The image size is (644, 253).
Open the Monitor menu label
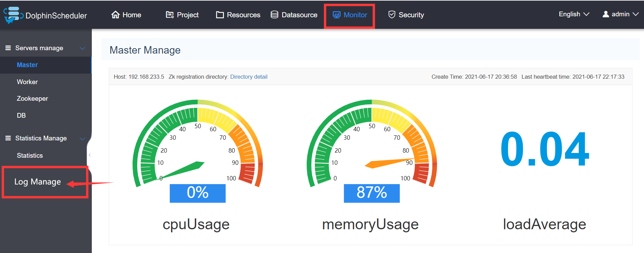(x=355, y=15)
